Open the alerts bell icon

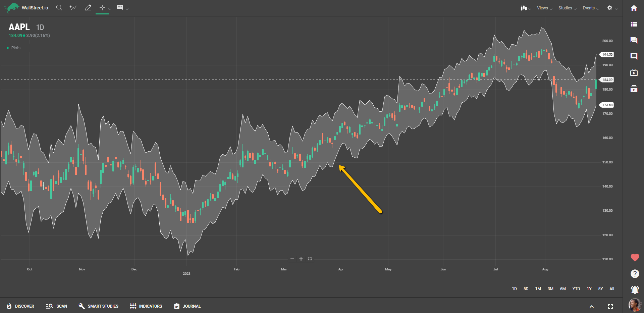tap(634, 289)
